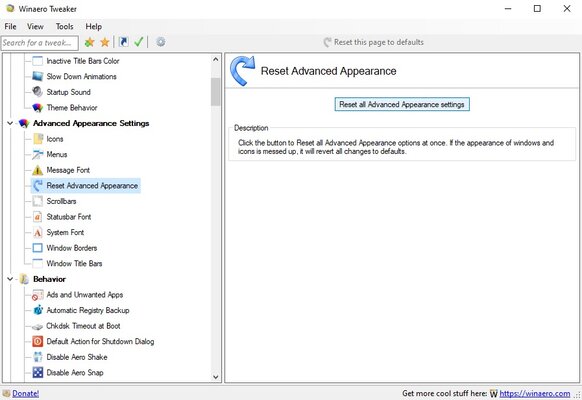Click the green checkmark toolbar icon
582x400 pixels.
138,42
